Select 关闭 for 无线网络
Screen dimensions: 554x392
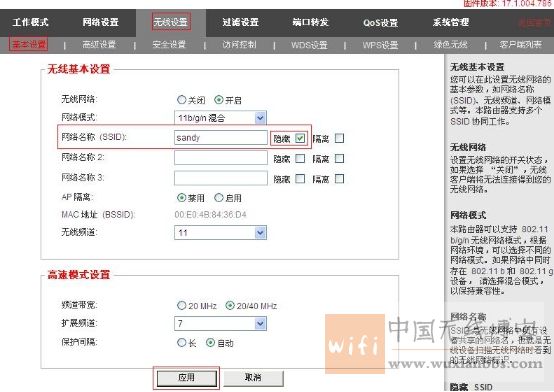point(182,100)
